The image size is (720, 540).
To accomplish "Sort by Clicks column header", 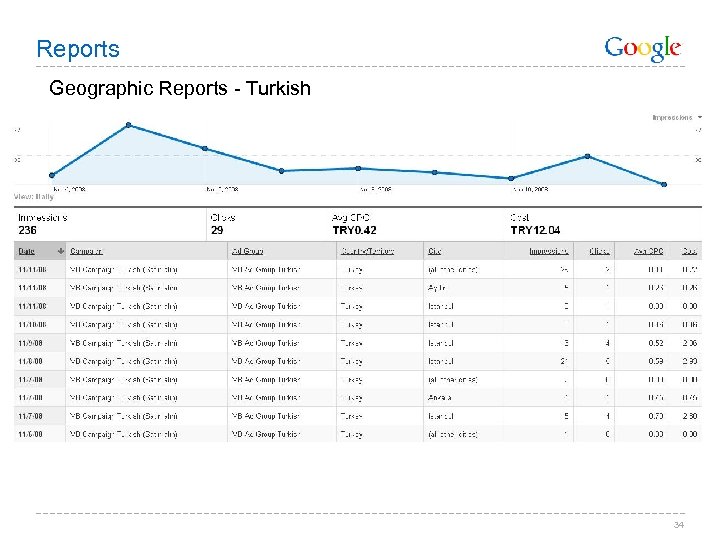I will click(599, 251).
